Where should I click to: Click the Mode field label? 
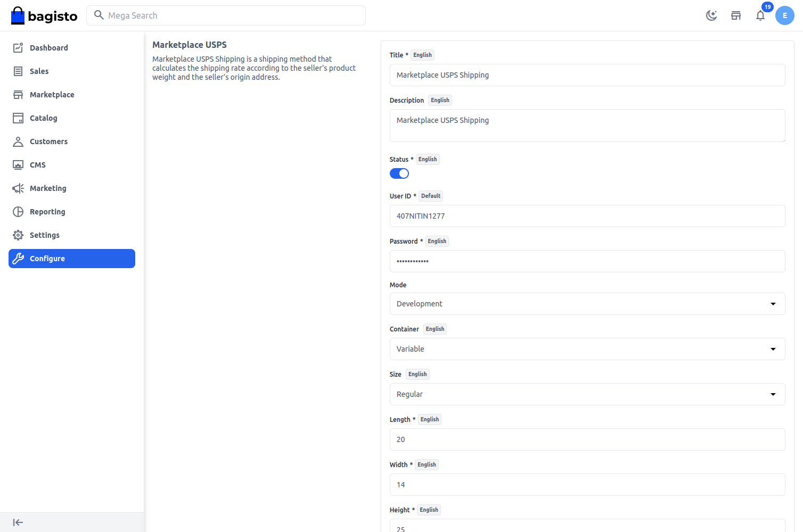pos(398,285)
